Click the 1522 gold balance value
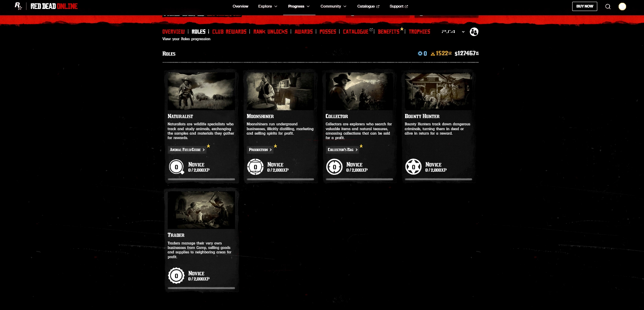Viewport: 644px width, 310px height. pos(444,53)
